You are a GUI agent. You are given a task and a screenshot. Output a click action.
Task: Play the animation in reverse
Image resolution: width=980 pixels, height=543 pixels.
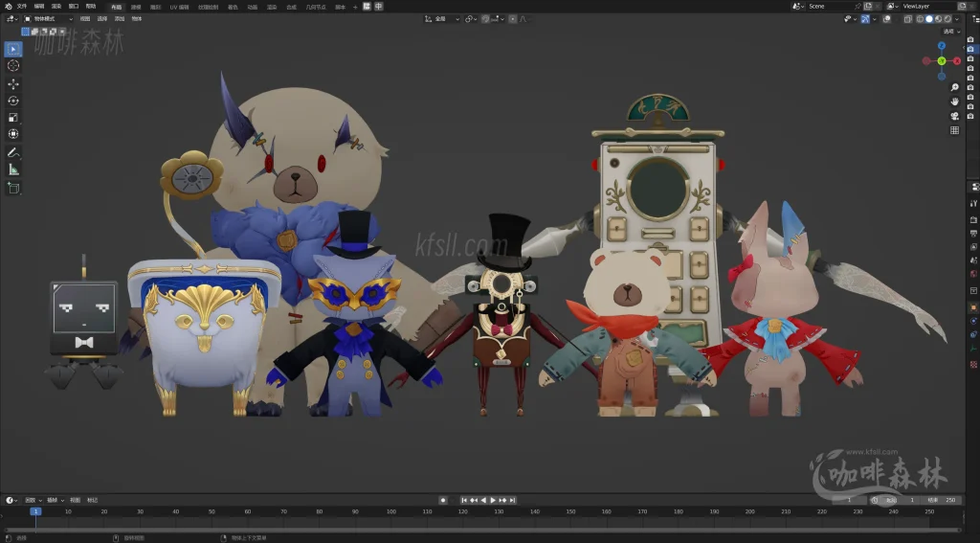tap(483, 500)
